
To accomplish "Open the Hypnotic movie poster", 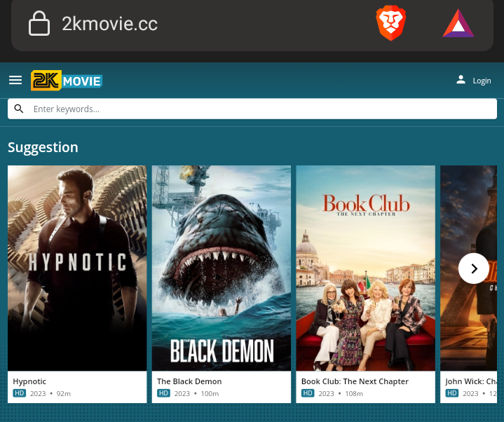I will click(77, 268).
